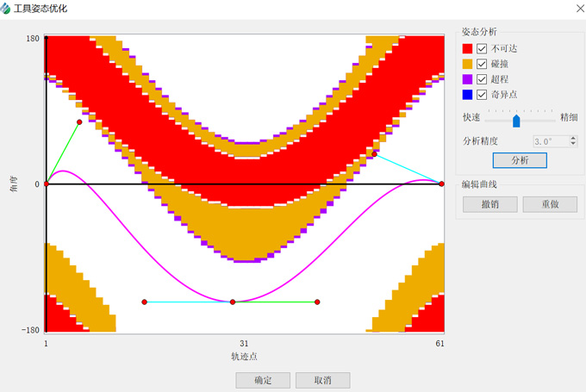Cancel with the 取消 button
The height and width of the screenshot is (392, 586).
[x=323, y=381]
